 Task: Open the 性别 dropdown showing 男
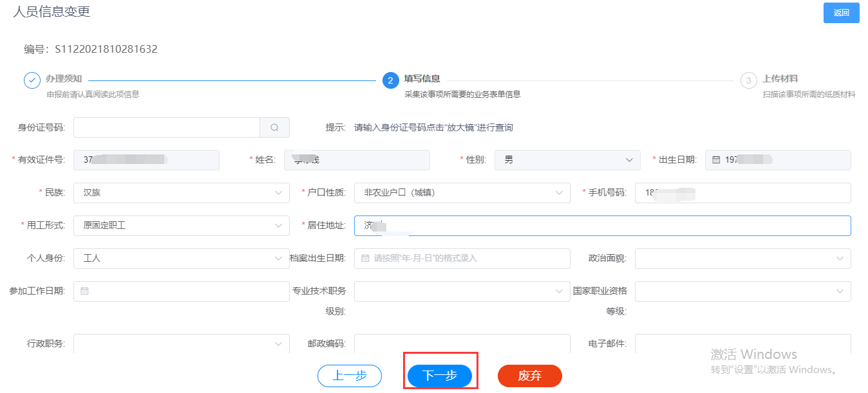567,160
